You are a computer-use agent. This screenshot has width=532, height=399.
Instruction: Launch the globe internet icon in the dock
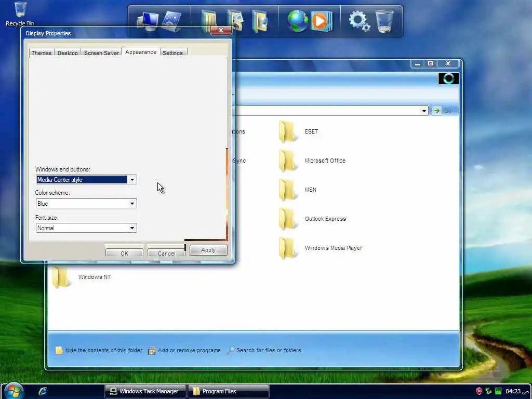[x=298, y=21]
